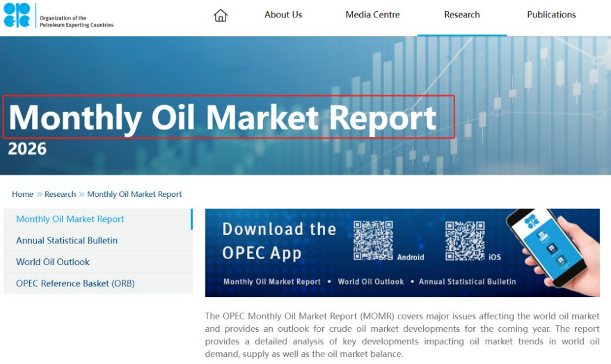Viewport: 611px width, 364px height.
Task: Click the iOS QR code
Action: coord(465,241)
